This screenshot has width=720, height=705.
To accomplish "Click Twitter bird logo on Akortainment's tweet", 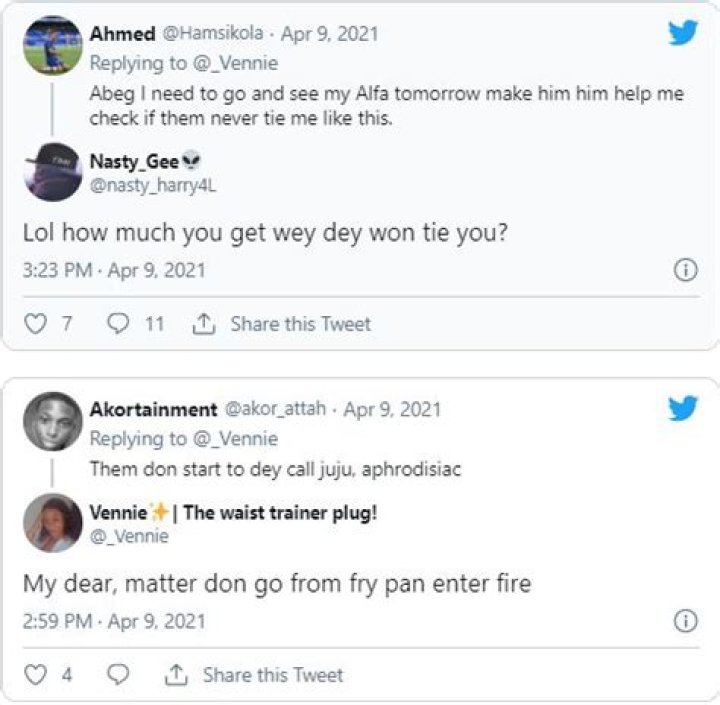I will click(x=683, y=409).
